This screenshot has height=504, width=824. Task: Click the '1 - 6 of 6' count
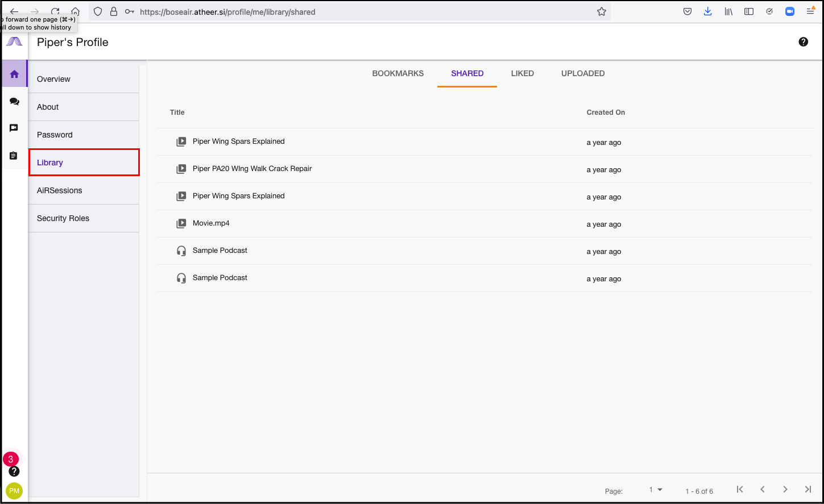pos(699,491)
